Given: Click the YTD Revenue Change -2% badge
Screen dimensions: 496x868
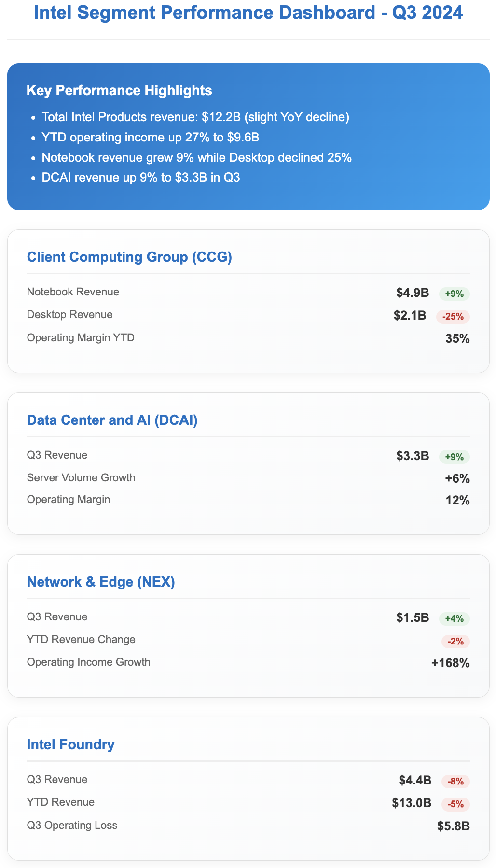Looking at the screenshot, I should pos(455,642).
